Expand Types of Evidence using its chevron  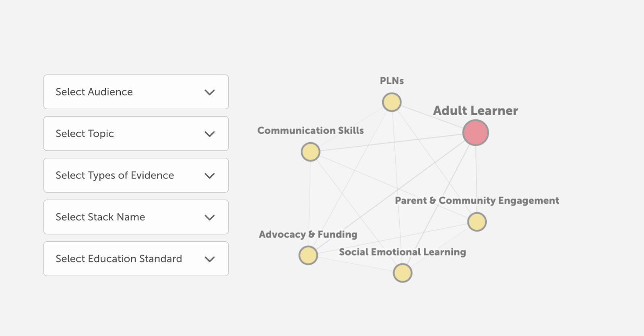pyautogui.click(x=210, y=176)
